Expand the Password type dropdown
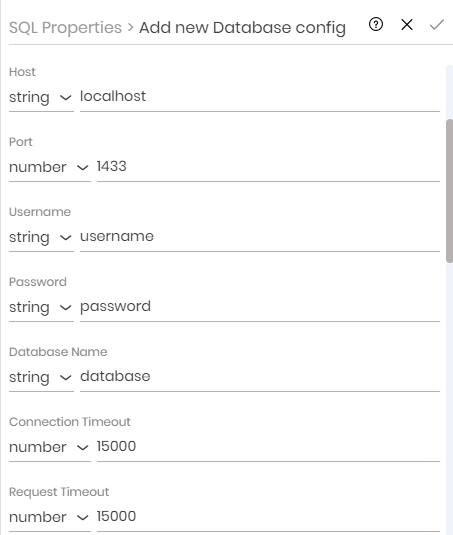Screen dimensions: 453x535 [41, 307]
